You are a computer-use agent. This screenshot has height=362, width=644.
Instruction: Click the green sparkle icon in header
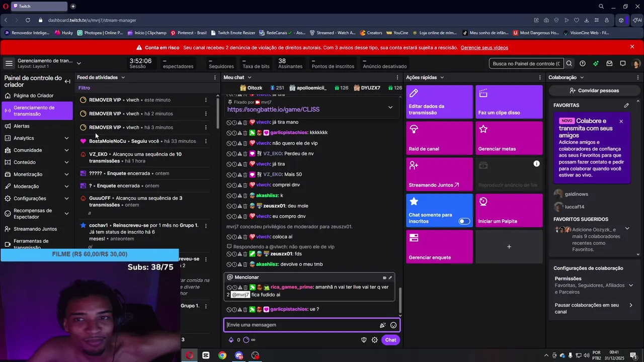click(x=596, y=63)
